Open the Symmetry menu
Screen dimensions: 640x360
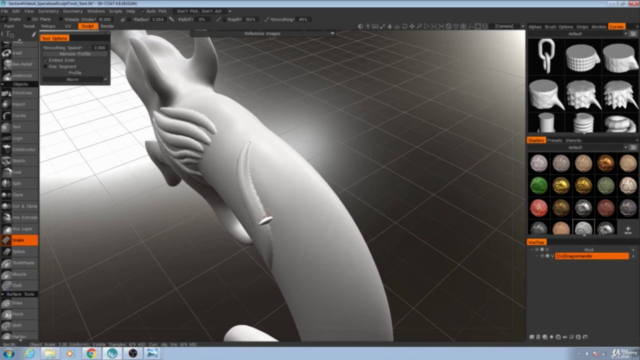(x=48, y=11)
